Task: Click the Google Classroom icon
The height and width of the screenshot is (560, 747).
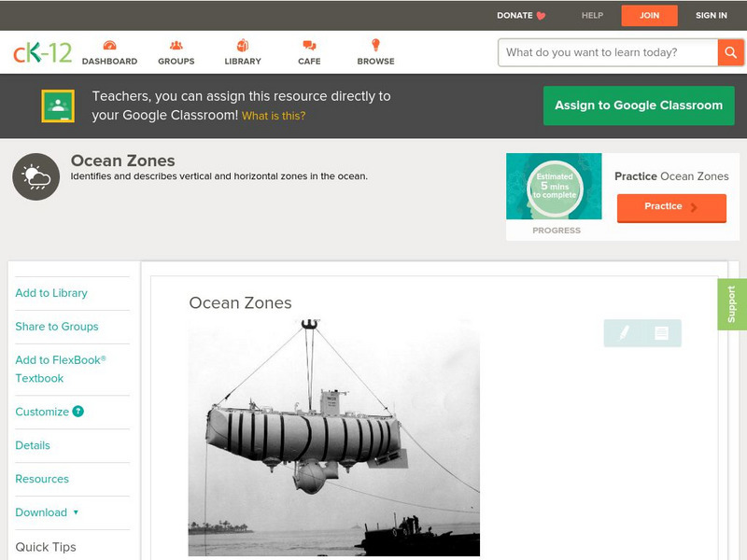Action: pos(58,105)
